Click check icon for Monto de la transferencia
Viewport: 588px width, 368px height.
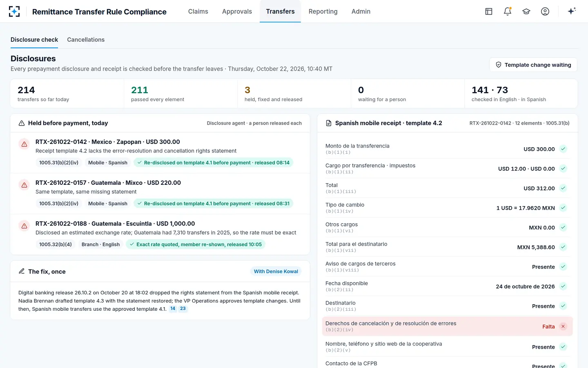coord(563,149)
